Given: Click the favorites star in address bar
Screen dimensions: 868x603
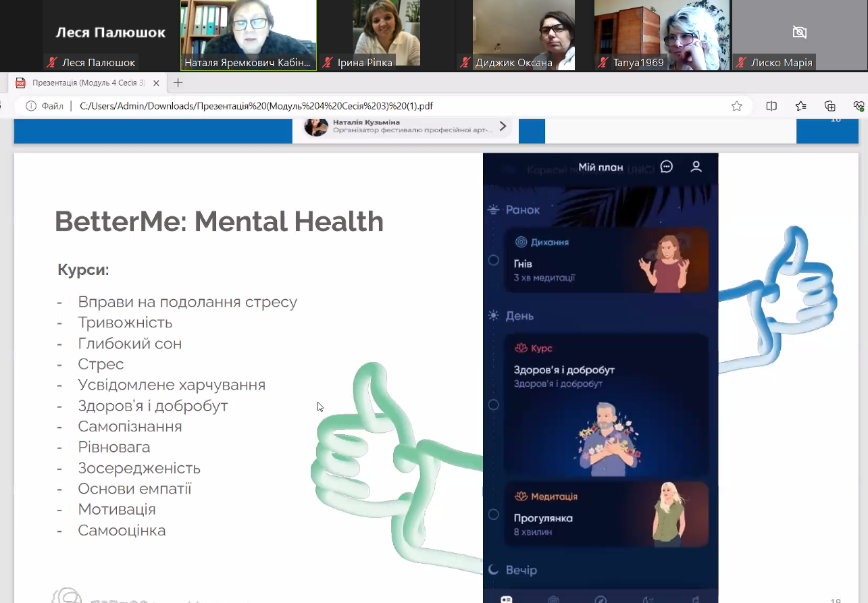Looking at the screenshot, I should [736, 106].
